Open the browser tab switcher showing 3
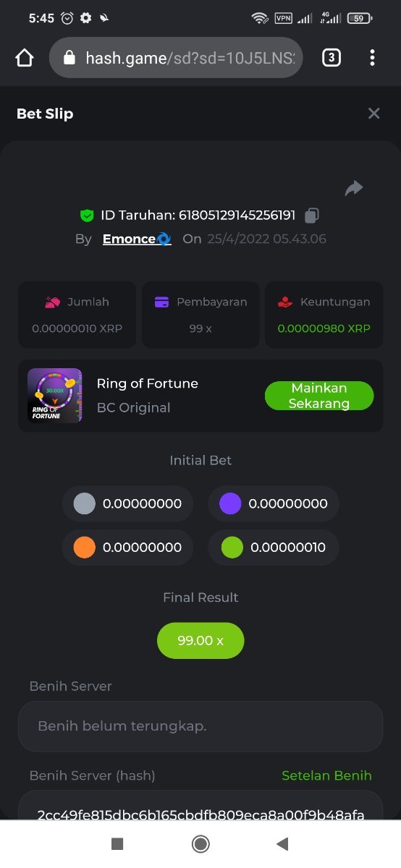 pos(331,58)
